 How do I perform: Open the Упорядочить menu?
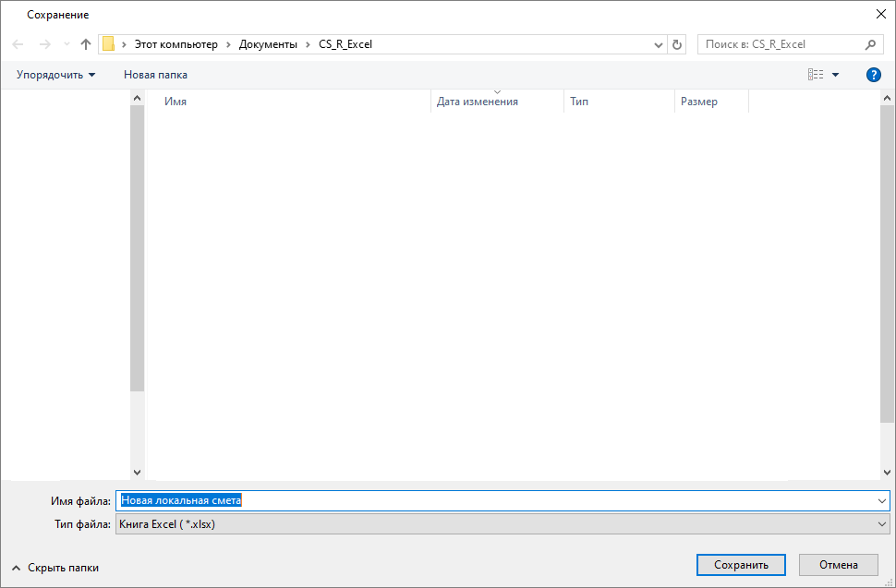(55, 75)
